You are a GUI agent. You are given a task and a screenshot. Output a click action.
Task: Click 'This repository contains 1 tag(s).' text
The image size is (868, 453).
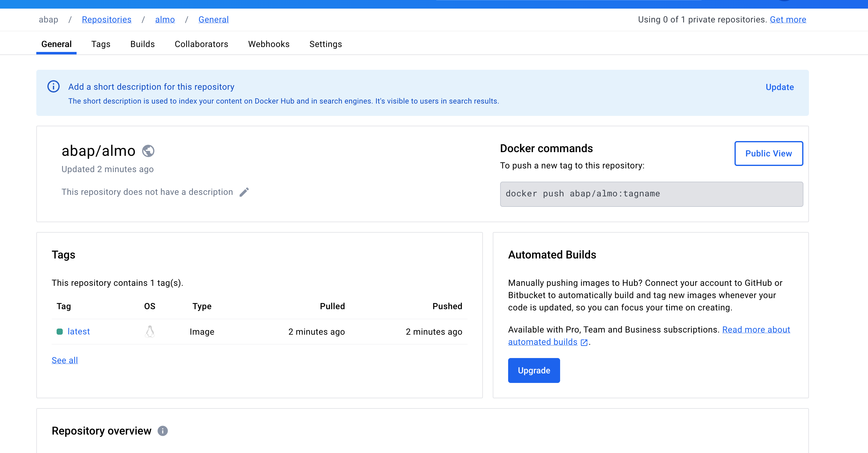(117, 283)
